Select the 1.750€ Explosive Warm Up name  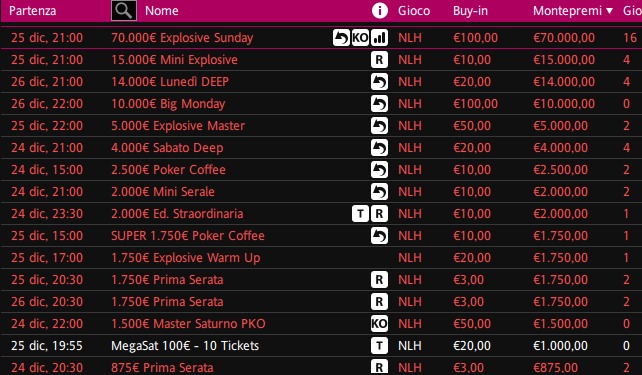[x=185, y=258]
